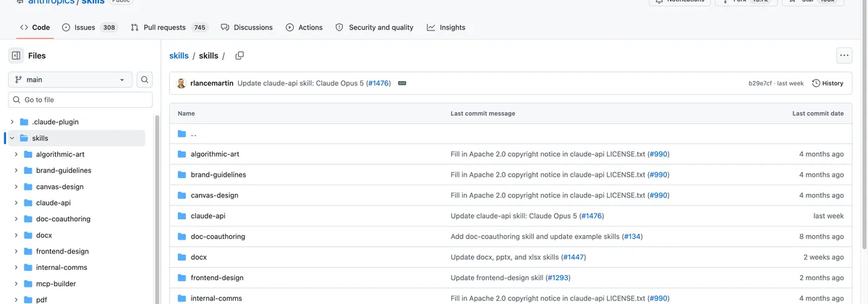Switch to Pull requests tab
The height and width of the screenshot is (304, 868).
pyautogui.click(x=169, y=28)
